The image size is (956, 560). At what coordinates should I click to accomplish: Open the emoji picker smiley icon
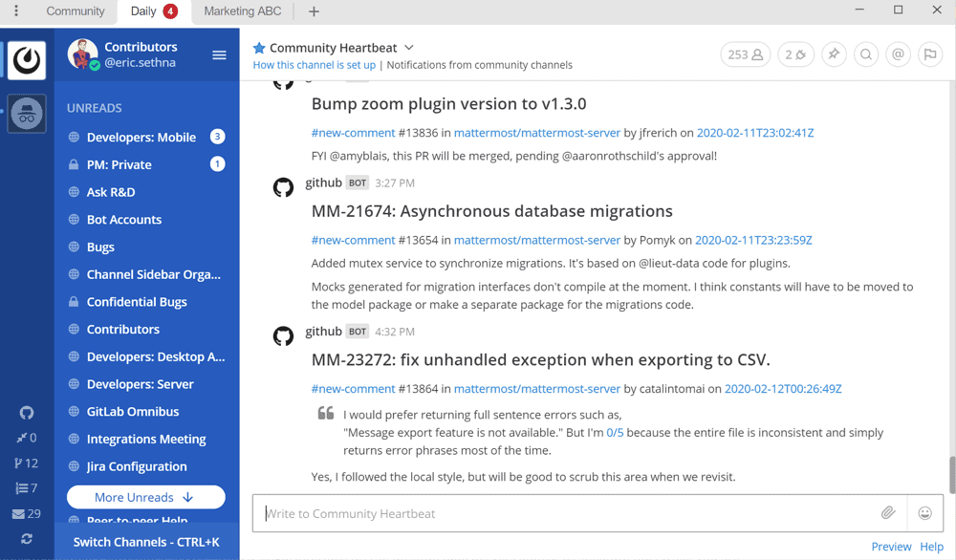(x=924, y=513)
